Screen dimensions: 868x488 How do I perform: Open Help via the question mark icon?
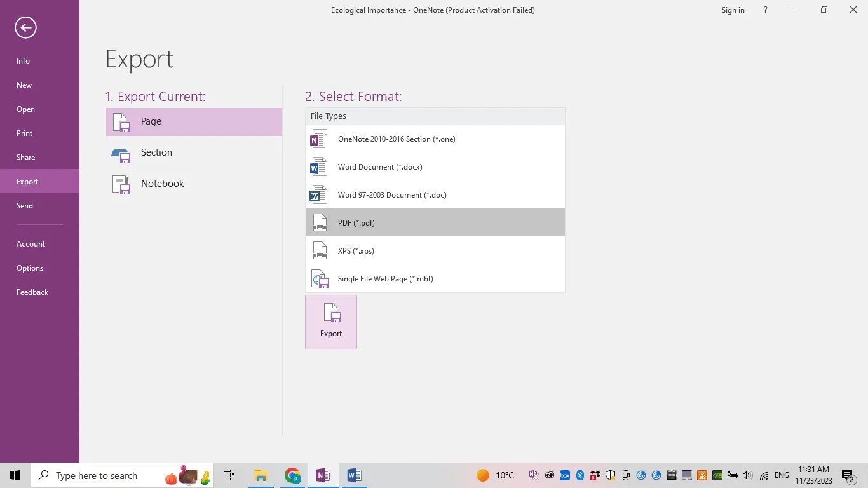click(x=765, y=10)
